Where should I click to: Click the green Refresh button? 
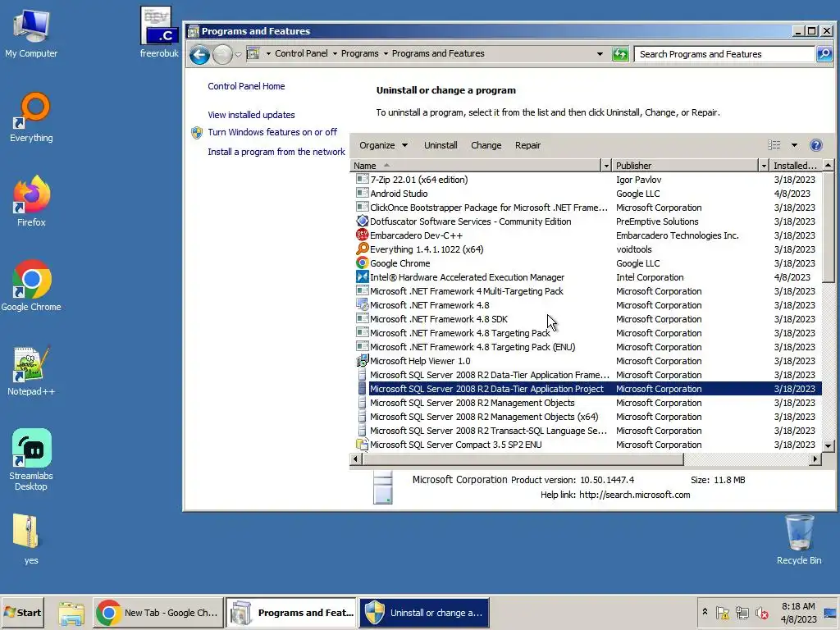coord(620,54)
